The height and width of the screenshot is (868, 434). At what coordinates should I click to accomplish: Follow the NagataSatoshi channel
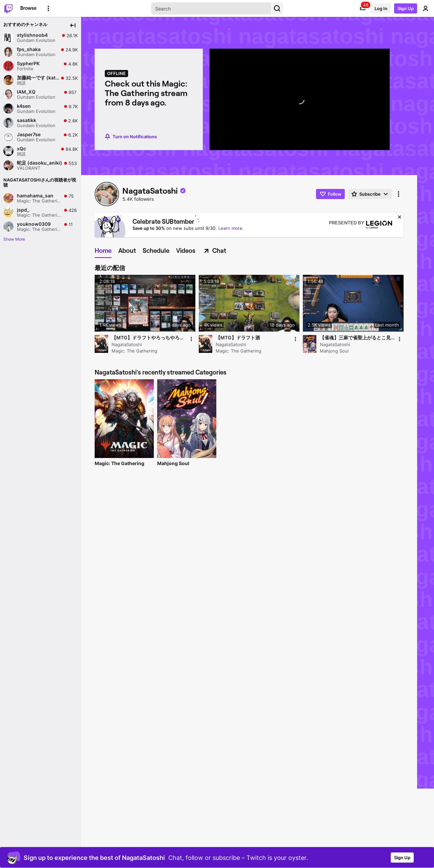pos(330,194)
